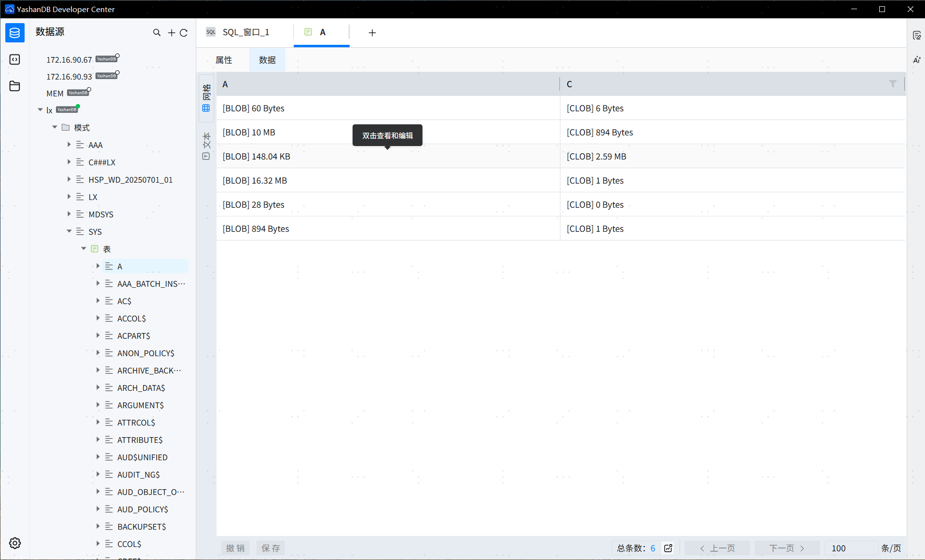Collapse the SYS schema node
925x560 pixels.
(x=69, y=232)
